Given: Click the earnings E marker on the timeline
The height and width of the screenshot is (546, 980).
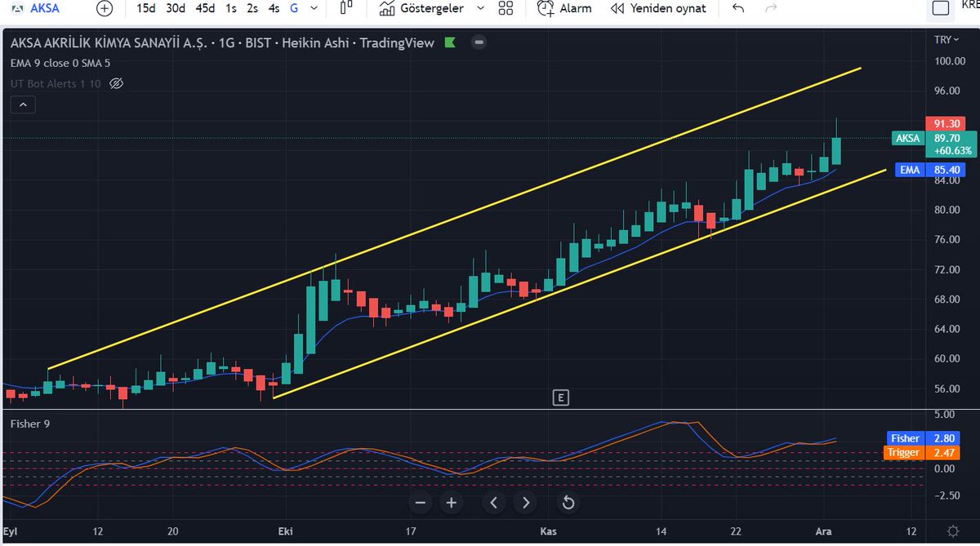Looking at the screenshot, I should click(x=560, y=397).
